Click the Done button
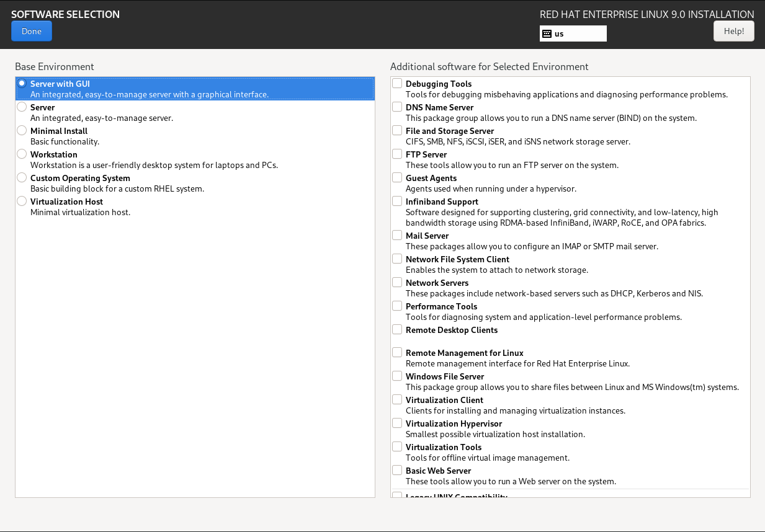765x532 pixels. coord(32,31)
